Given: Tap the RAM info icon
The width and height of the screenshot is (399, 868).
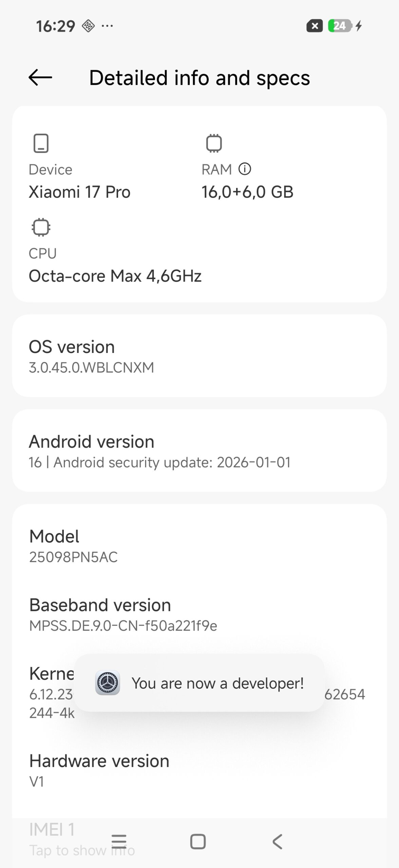Looking at the screenshot, I should coord(245,169).
